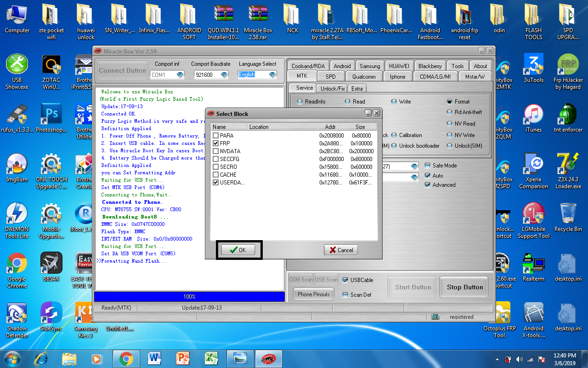Open Word from the taskbar
The height and width of the screenshot is (368, 588).
coord(154,358)
